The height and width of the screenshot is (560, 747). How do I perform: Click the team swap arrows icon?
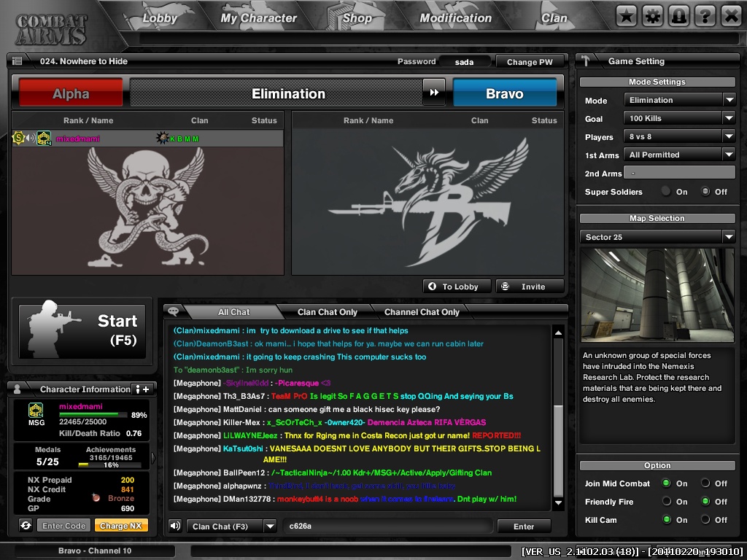(x=434, y=93)
